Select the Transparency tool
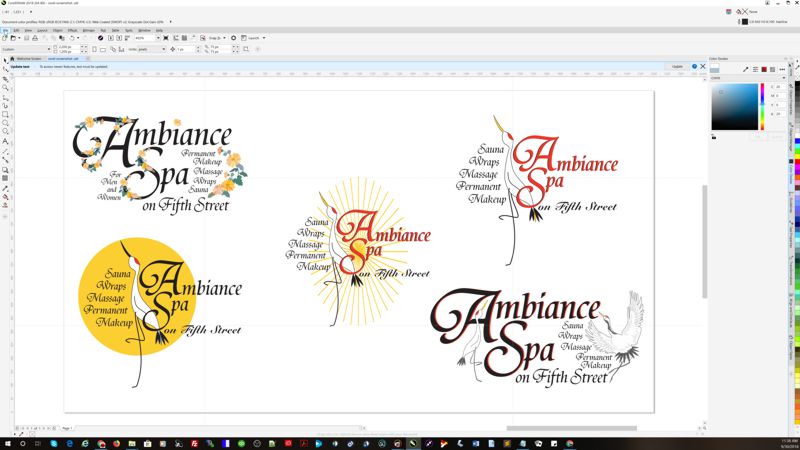The width and height of the screenshot is (800, 450). [6, 179]
